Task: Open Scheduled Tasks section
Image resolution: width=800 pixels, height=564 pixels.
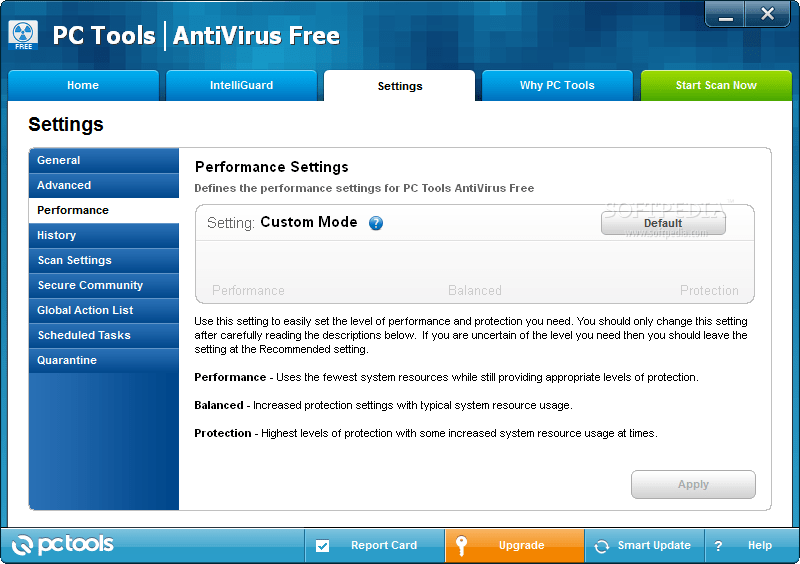Action: pyautogui.click(x=104, y=335)
